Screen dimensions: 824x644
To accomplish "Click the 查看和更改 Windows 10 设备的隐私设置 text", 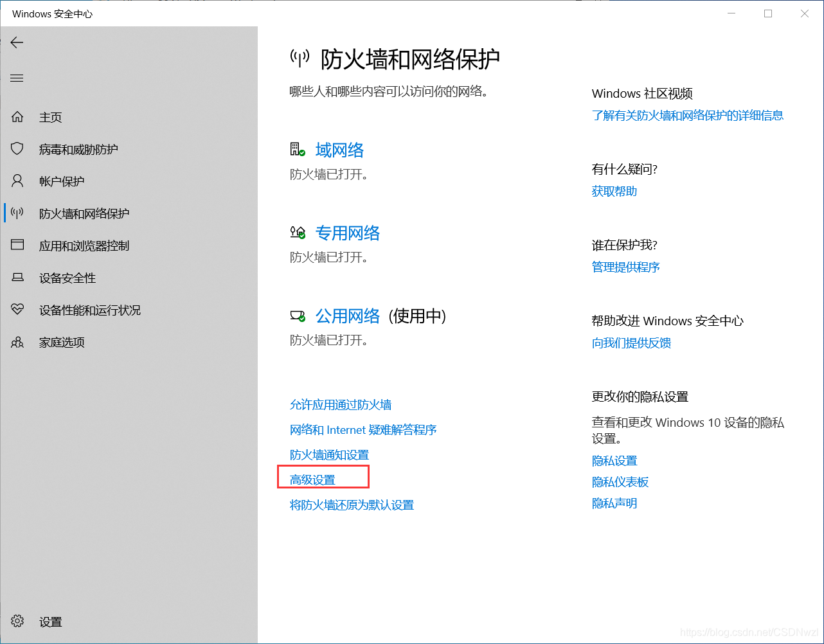I will [688, 431].
